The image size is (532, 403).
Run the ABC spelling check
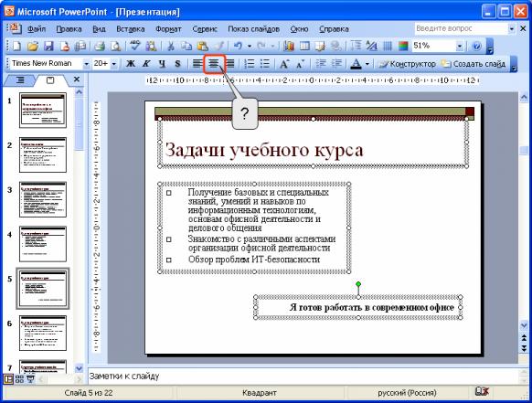point(135,46)
